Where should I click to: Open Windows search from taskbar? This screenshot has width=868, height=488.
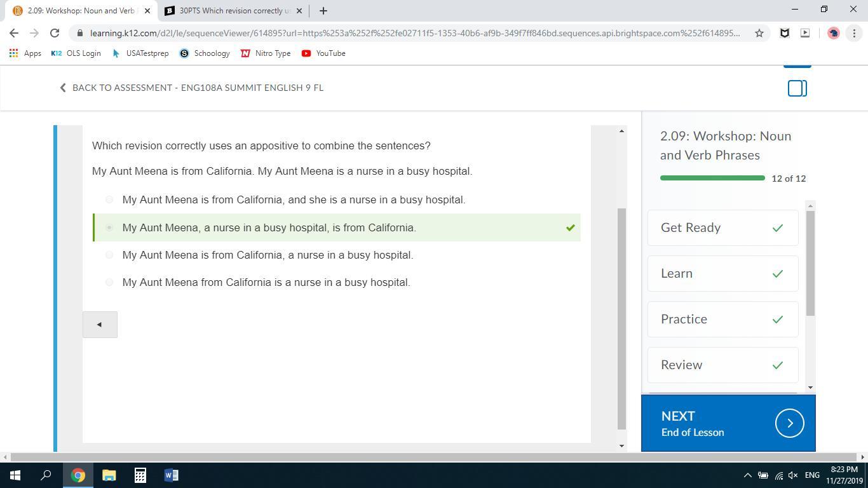(x=46, y=475)
